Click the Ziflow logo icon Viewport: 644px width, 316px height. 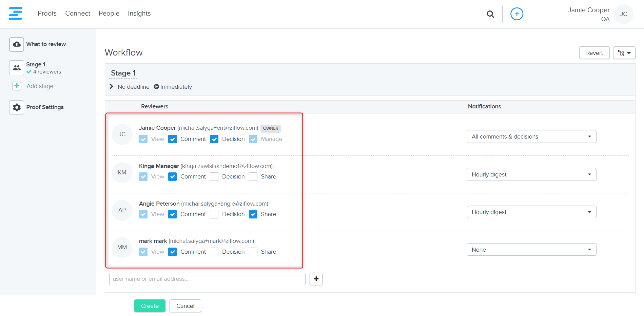point(15,14)
